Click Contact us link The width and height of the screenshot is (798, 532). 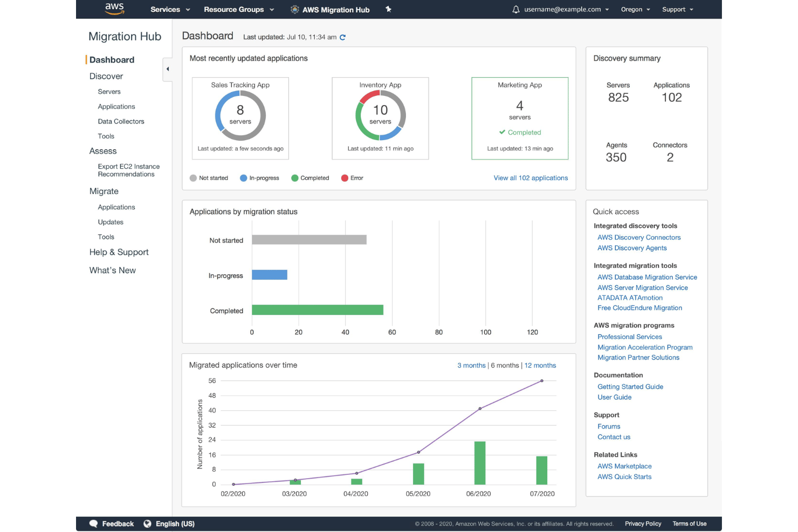pos(614,437)
